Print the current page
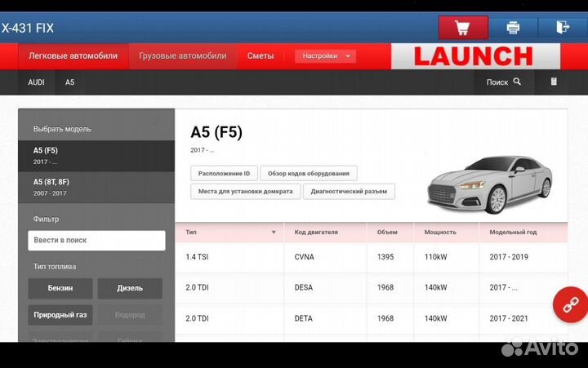Viewport: 588px width, 368px height. point(513,28)
